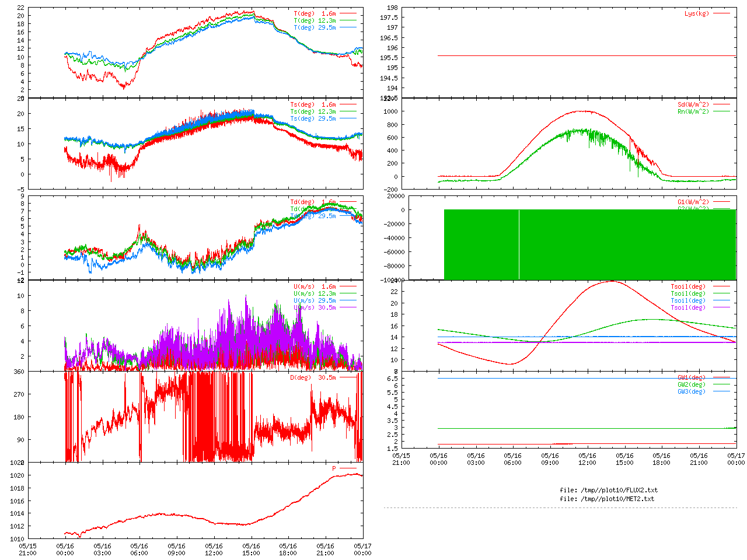Viewport: 747px width, 560px height.
Task: Click the 2.5 tick on GW axis
Action: [392, 435]
